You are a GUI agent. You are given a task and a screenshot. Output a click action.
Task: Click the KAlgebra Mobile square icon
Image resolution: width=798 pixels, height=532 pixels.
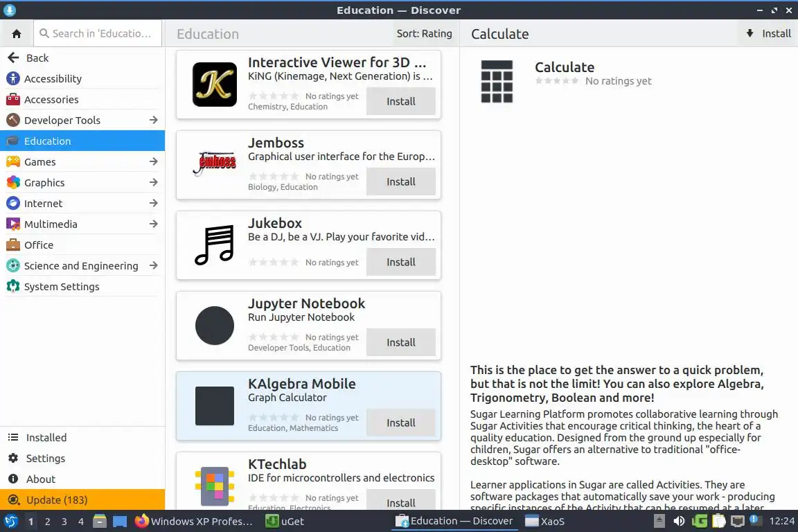pos(215,406)
